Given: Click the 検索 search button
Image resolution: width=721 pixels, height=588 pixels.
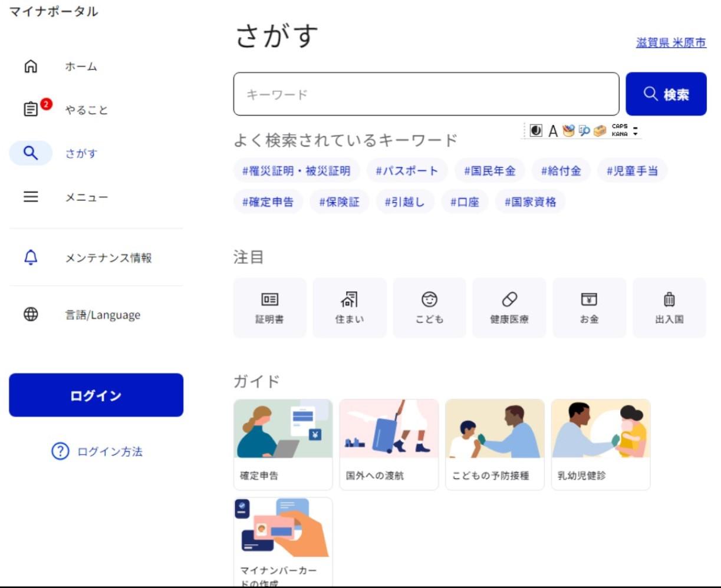Looking at the screenshot, I should tap(666, 94).
